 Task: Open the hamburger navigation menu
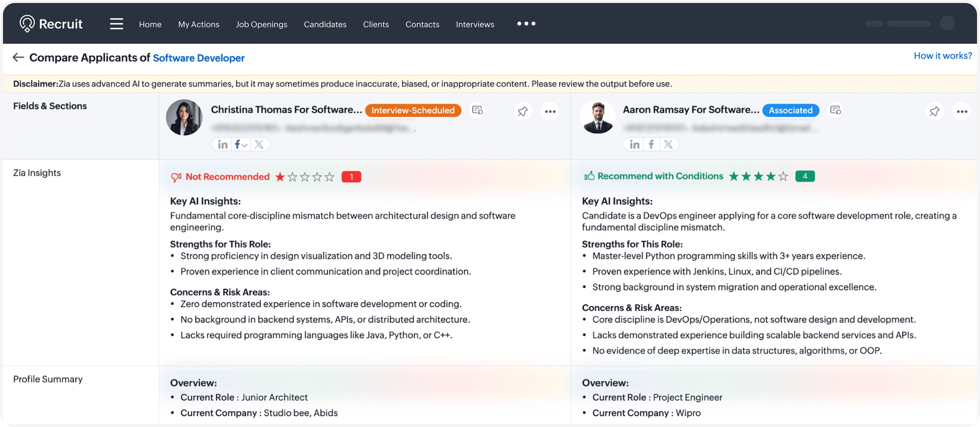point(116,24)
